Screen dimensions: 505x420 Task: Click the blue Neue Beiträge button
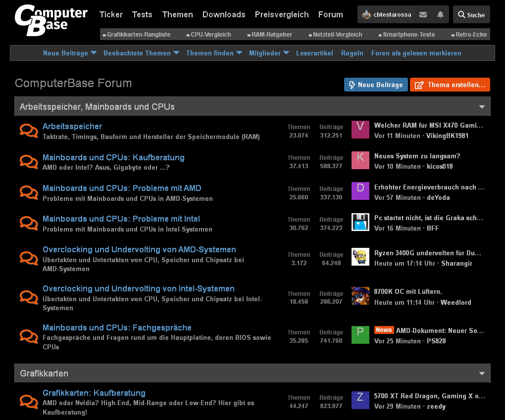[x=376, y=85]
